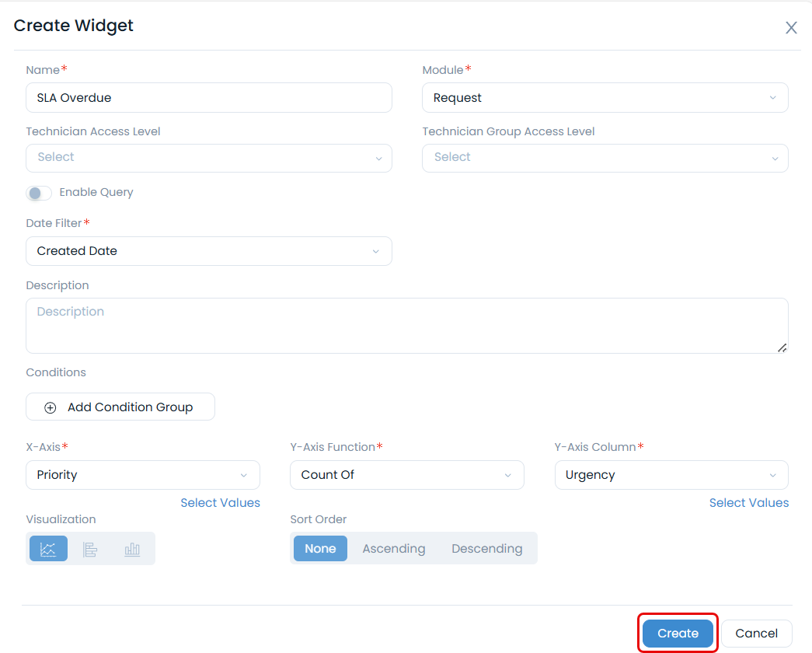The height and width of the screenshot is (653, 812).
Task: Close the Create Widget dialog
Action: pos(791,27)
